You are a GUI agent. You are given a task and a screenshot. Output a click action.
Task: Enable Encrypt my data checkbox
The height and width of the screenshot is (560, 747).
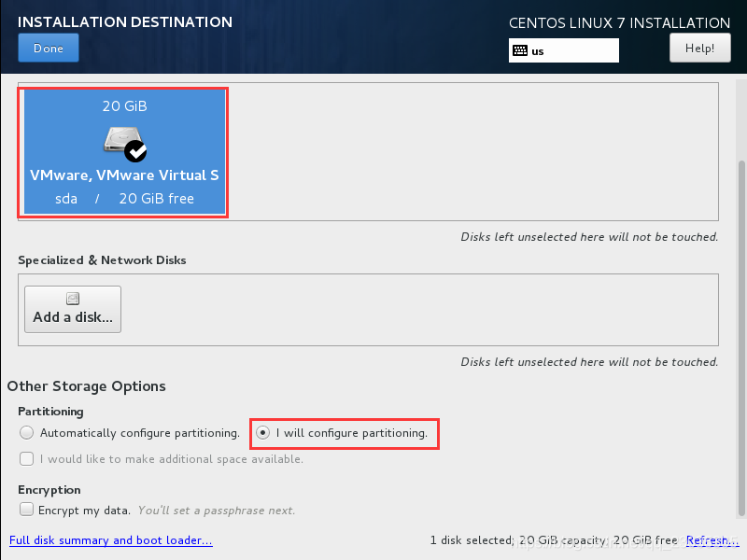coord(27,510)
